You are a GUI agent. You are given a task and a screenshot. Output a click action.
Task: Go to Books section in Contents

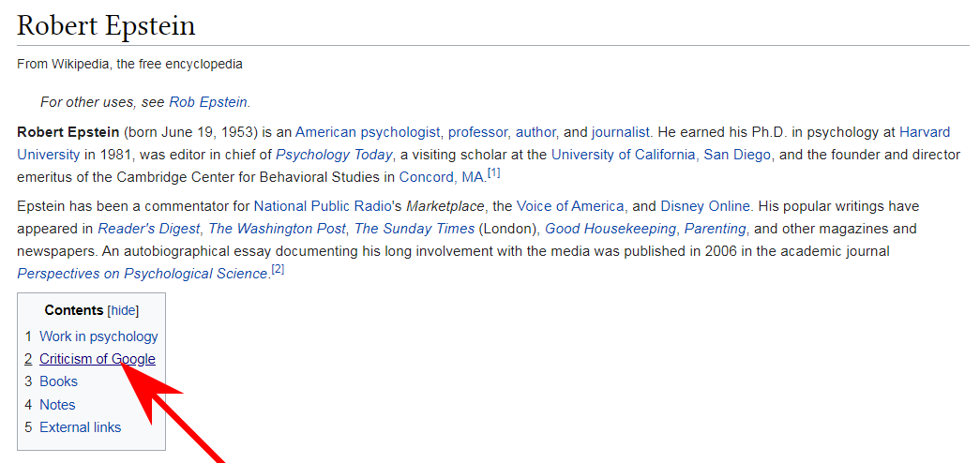pos(58,381)
